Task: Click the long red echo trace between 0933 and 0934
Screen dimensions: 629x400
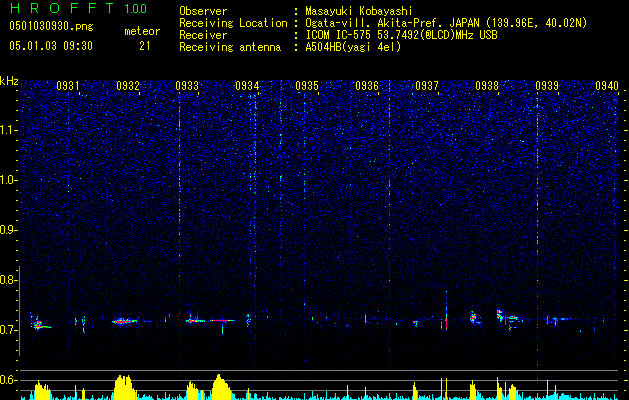Action: [221, 321]
